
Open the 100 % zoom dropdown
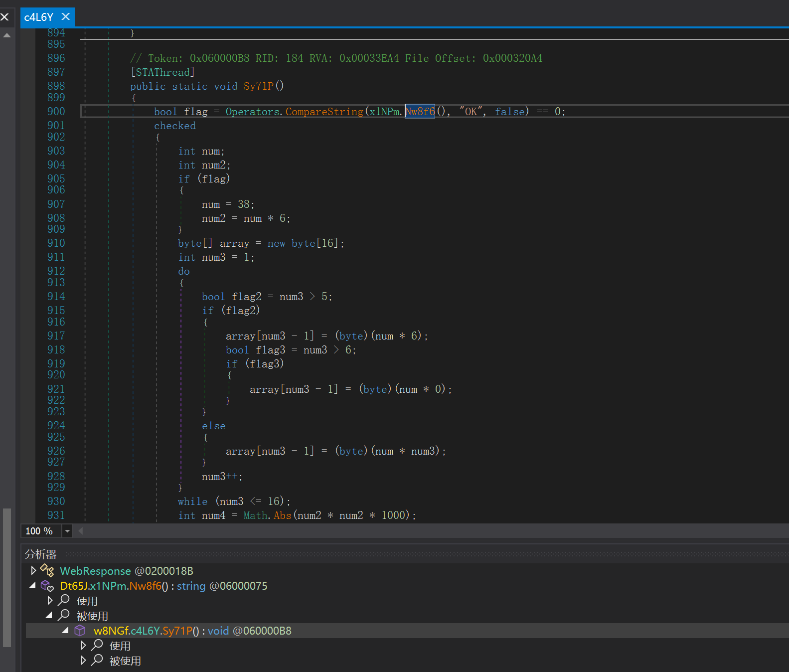point(67,531)
